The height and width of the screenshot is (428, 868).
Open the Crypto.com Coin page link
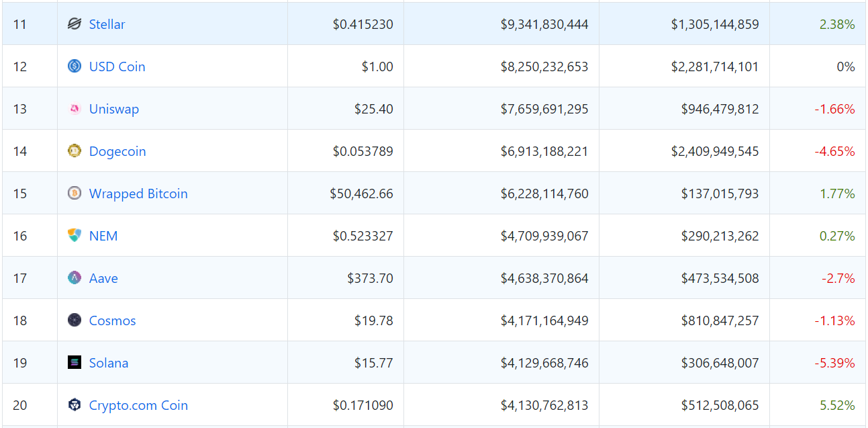(x=138, y=405)
